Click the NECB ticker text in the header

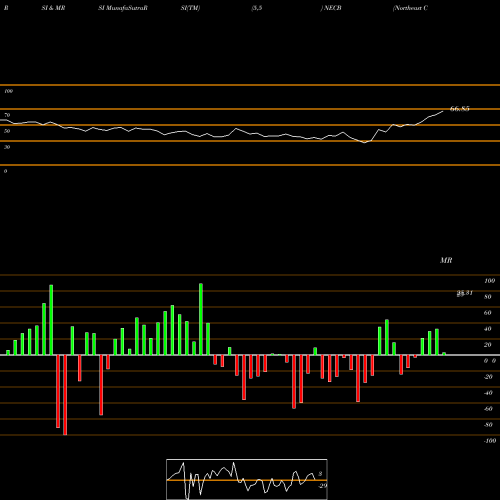[x=332, y=8]
